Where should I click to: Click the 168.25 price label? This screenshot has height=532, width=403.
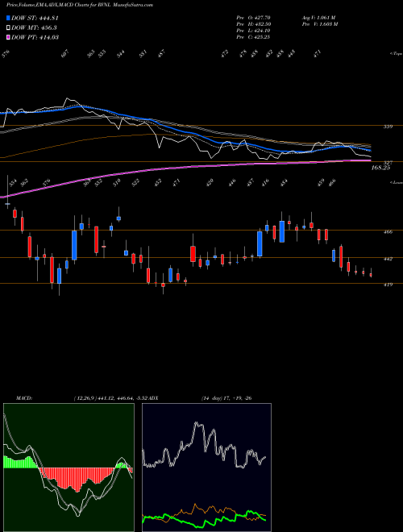coord(381,168)
